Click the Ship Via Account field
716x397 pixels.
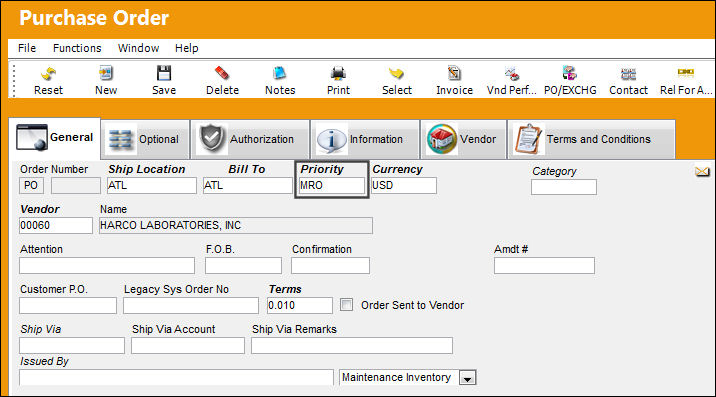pyautogui.click(x=188, y=345)
